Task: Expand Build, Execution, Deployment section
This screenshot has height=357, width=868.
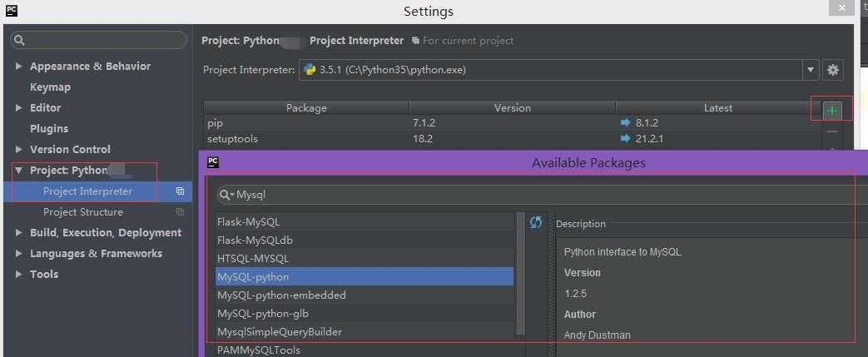Action: [19, 232]
